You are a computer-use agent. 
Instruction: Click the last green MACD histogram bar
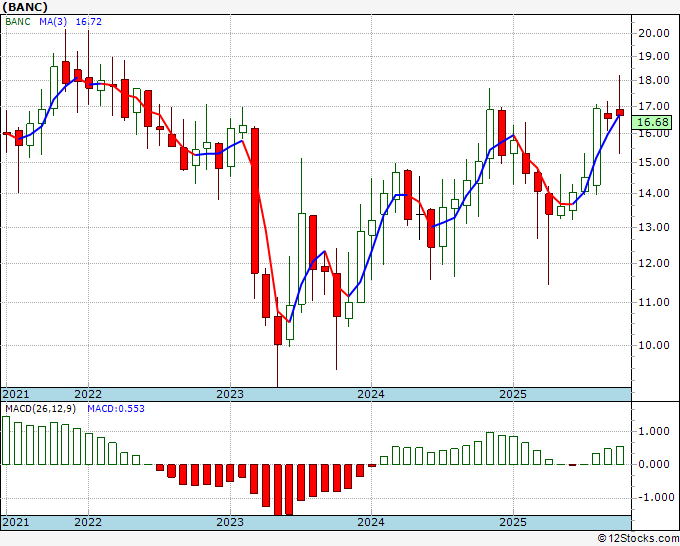[x=620, y=455]
